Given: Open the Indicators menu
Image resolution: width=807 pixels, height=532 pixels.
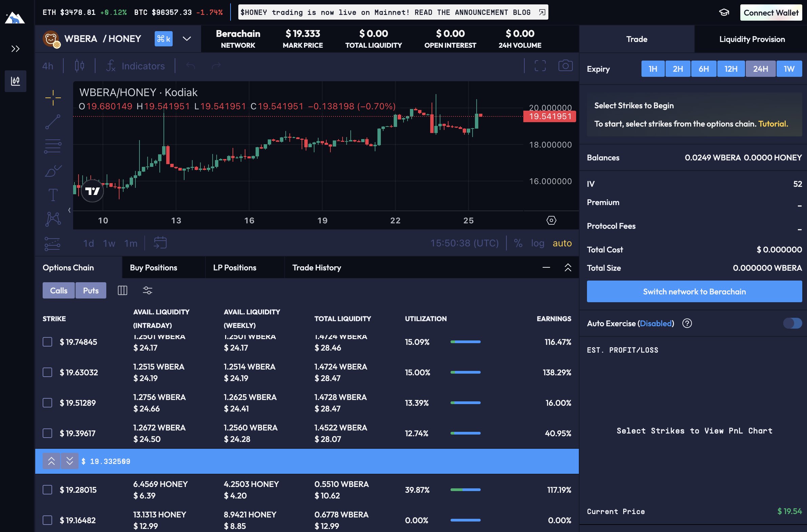Looking at the screenshot, I should [135, 66].
